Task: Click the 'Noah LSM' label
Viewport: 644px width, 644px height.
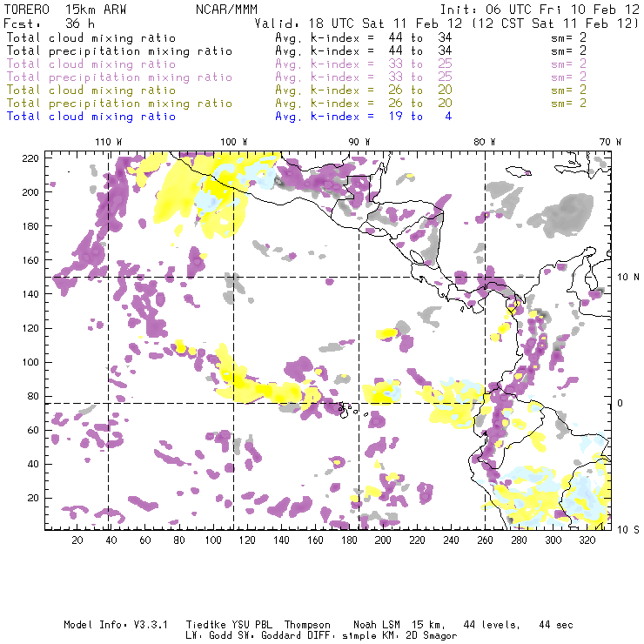Action: point(377,625)
